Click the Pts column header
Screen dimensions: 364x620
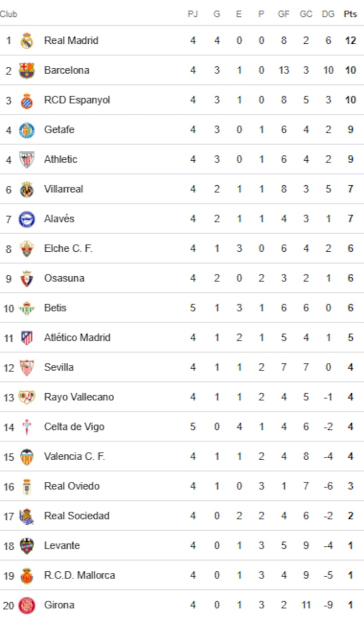click(x=350, y=14)
